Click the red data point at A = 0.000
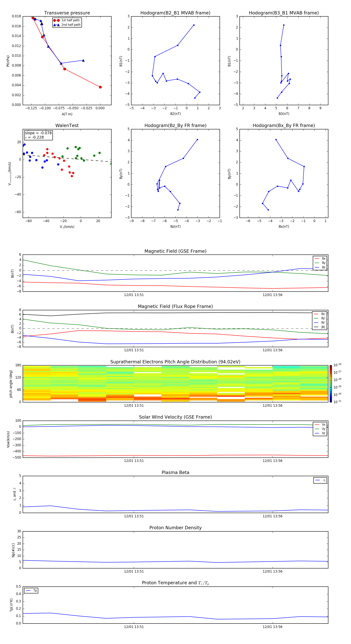351x644 pixels. pos(100,87)
